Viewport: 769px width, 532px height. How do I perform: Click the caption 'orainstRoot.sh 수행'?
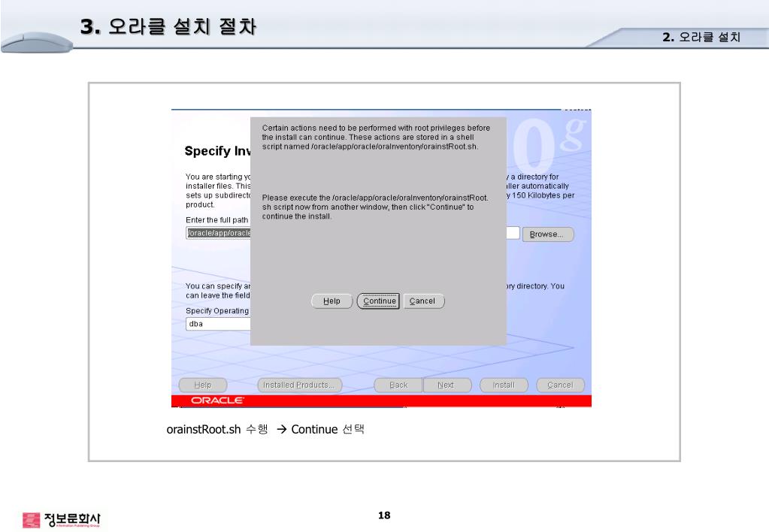tap(217, 430)
